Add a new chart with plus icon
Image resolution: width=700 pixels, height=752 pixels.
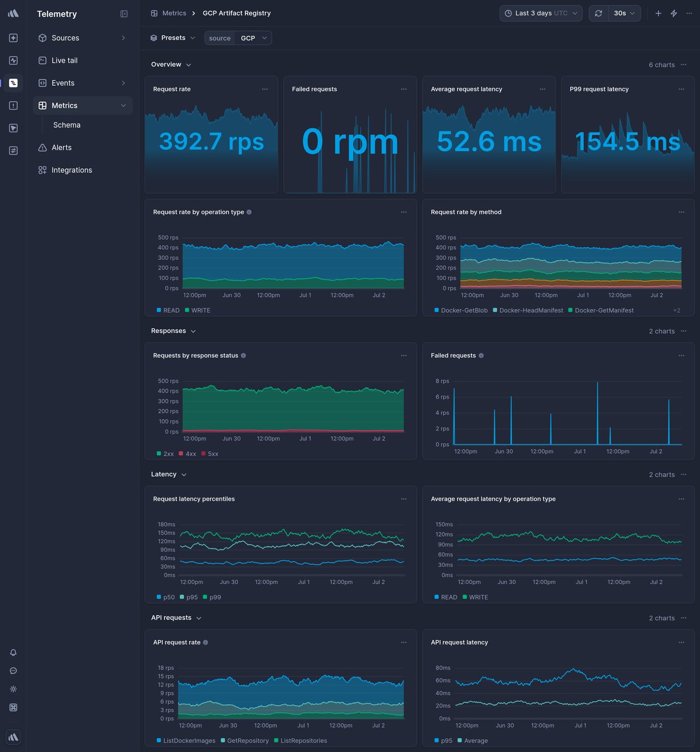click(658, 13)
